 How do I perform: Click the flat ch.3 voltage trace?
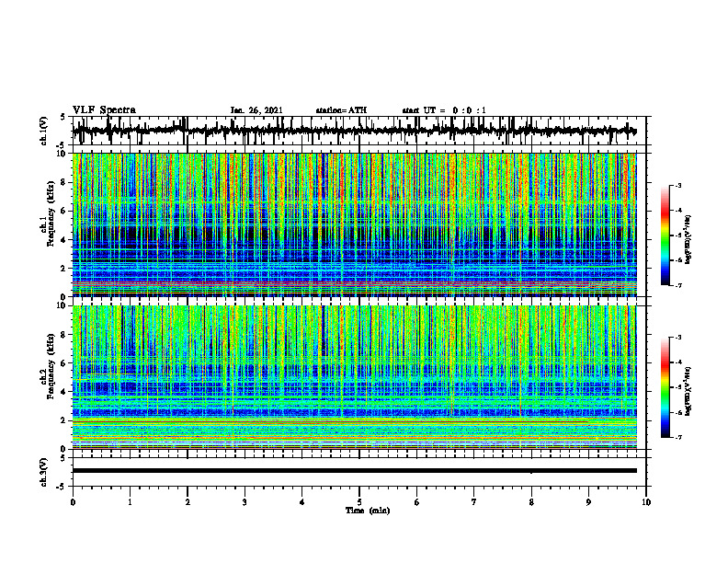(354, 471)
